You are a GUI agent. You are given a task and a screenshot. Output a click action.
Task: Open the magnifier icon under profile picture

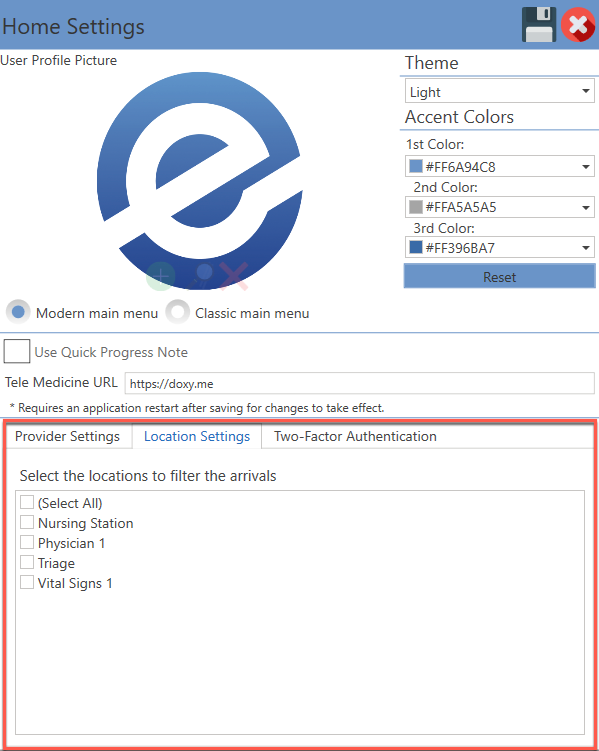(202, 276)
